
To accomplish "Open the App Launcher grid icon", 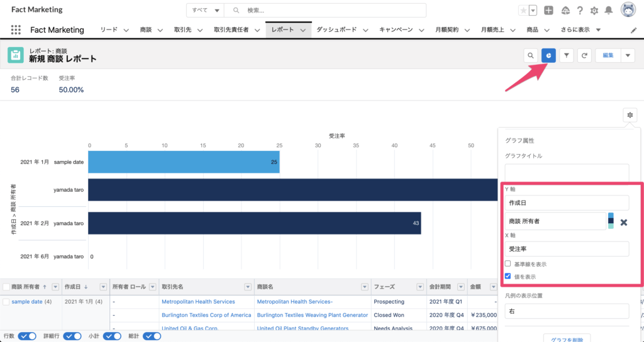I will pos(16,30).
